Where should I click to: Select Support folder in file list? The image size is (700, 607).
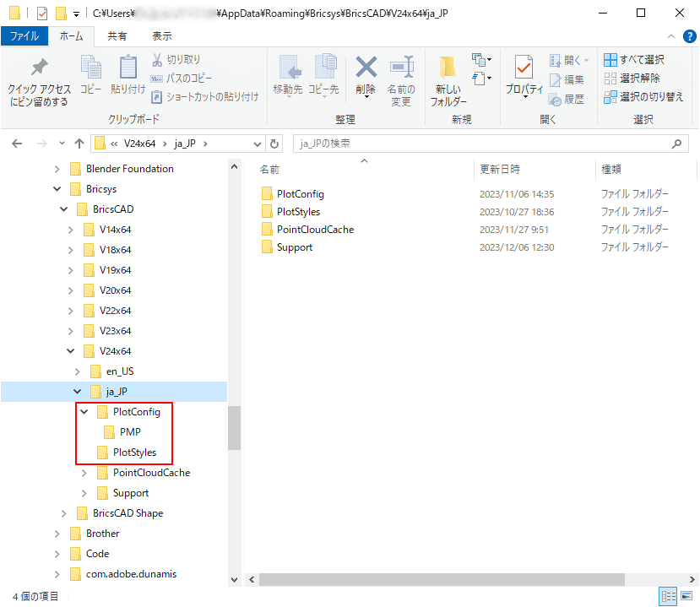[286, 247]
